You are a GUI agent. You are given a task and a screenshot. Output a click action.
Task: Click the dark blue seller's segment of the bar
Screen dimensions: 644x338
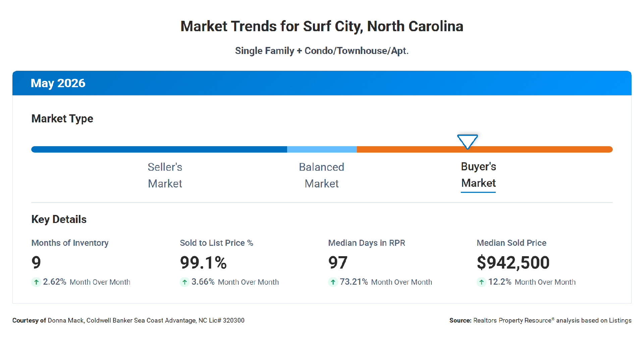tap(159, 149)
